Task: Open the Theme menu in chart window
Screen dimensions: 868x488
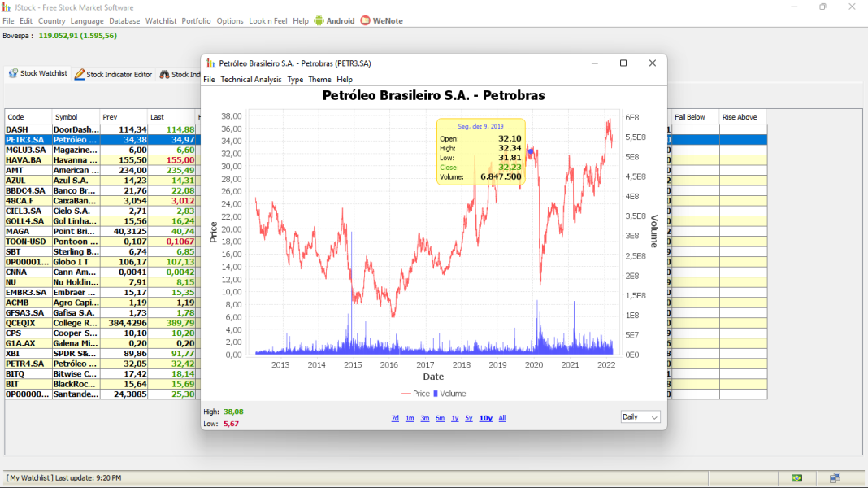Action: coord(319,80)
